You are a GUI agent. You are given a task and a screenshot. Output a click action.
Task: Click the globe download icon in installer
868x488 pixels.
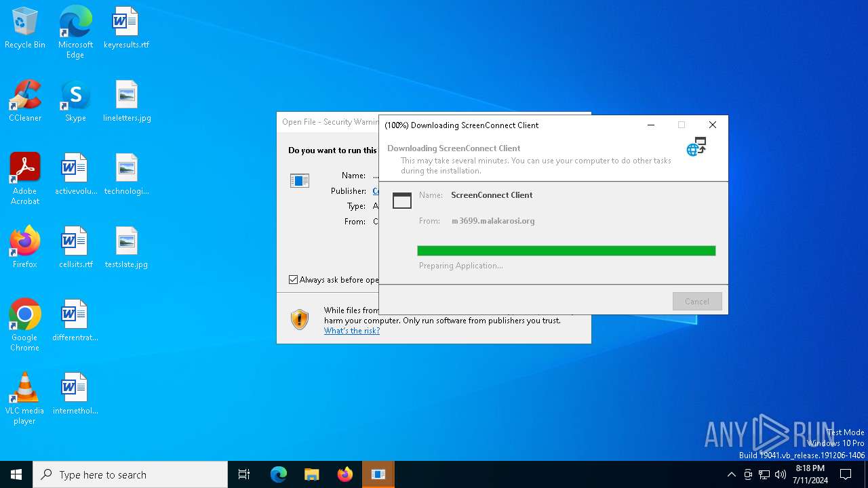click(696, 146)
